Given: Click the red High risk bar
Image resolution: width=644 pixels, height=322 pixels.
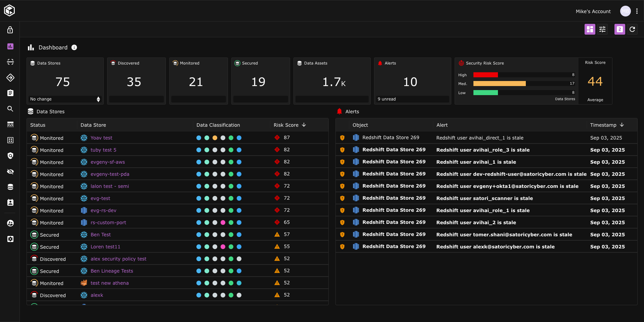Looking at the screenshot, I should (486, 75).
